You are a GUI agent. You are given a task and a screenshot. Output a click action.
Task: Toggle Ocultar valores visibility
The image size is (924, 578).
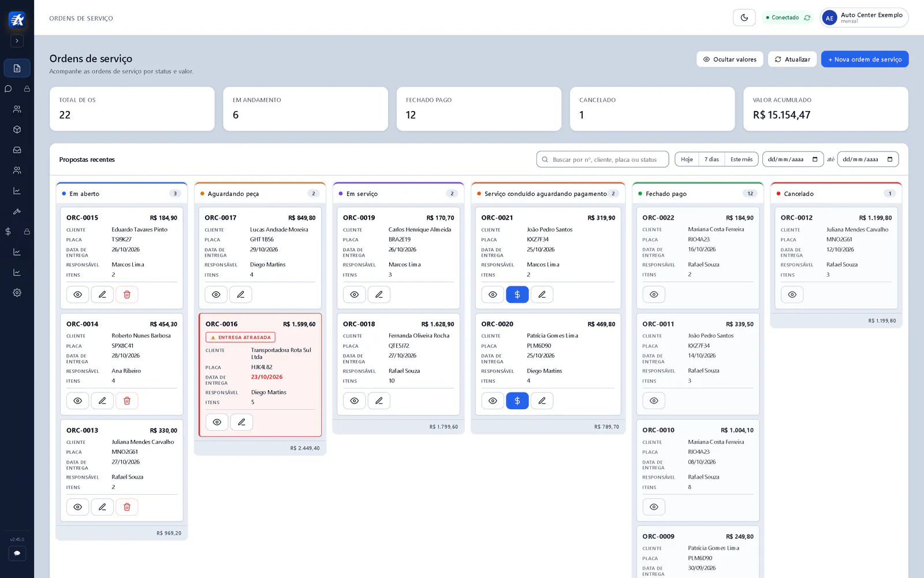tap(730, 59)
